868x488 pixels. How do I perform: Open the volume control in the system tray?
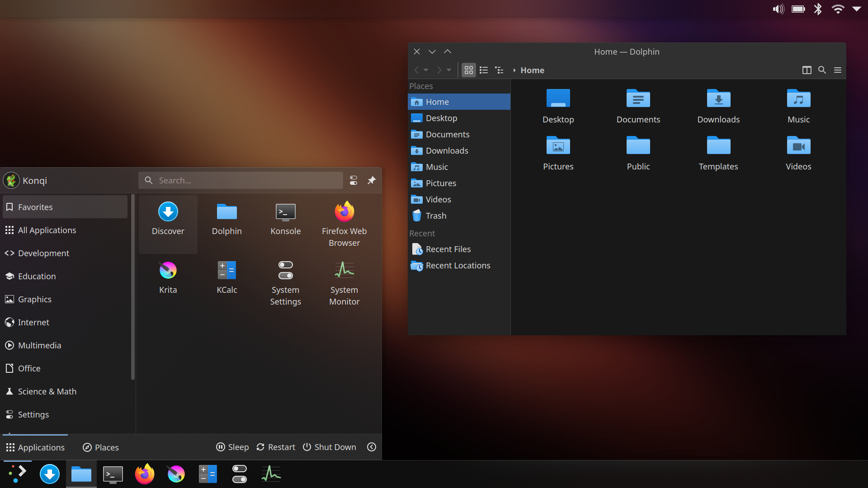tap(778, 9)
